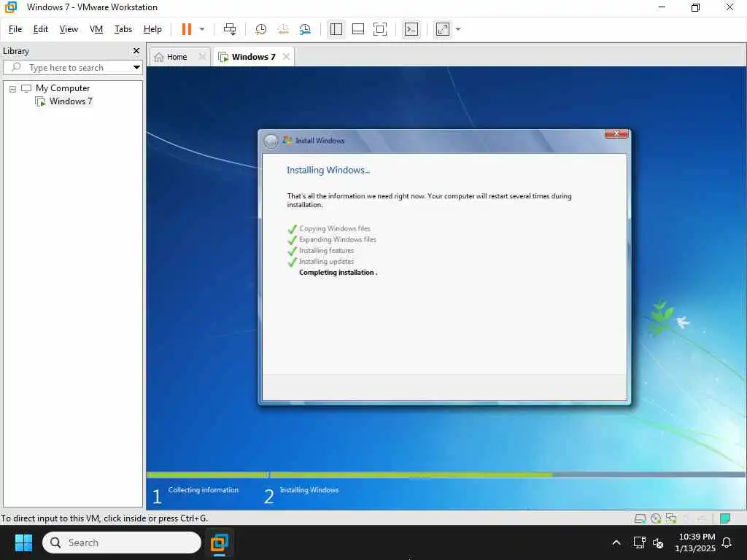Image resolution: width=747 pixels, height=560 pixels.
Task: Open the File menu
Action: (15, 29)
